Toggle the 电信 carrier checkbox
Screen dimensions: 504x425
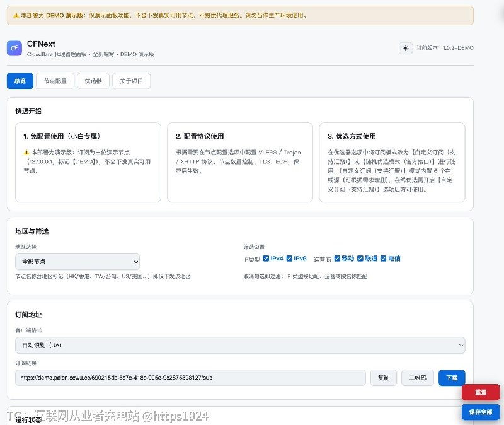point(383,259)
